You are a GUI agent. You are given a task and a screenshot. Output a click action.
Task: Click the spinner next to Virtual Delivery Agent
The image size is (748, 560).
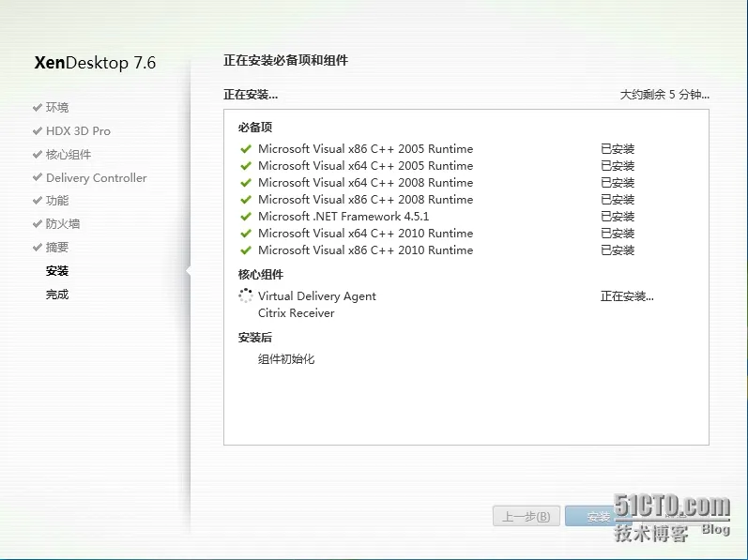pyautogui.click(x=245, y=295)
